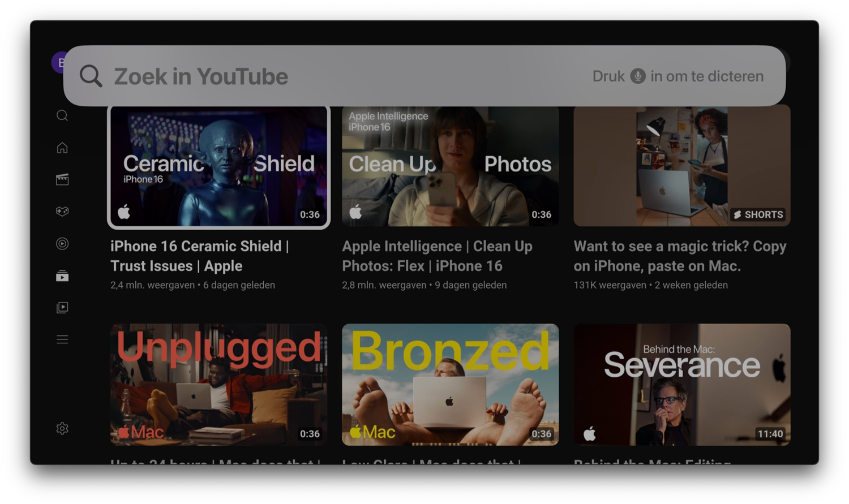Click the SHORTS badge on the thumbnail

[x=758, y=214]
